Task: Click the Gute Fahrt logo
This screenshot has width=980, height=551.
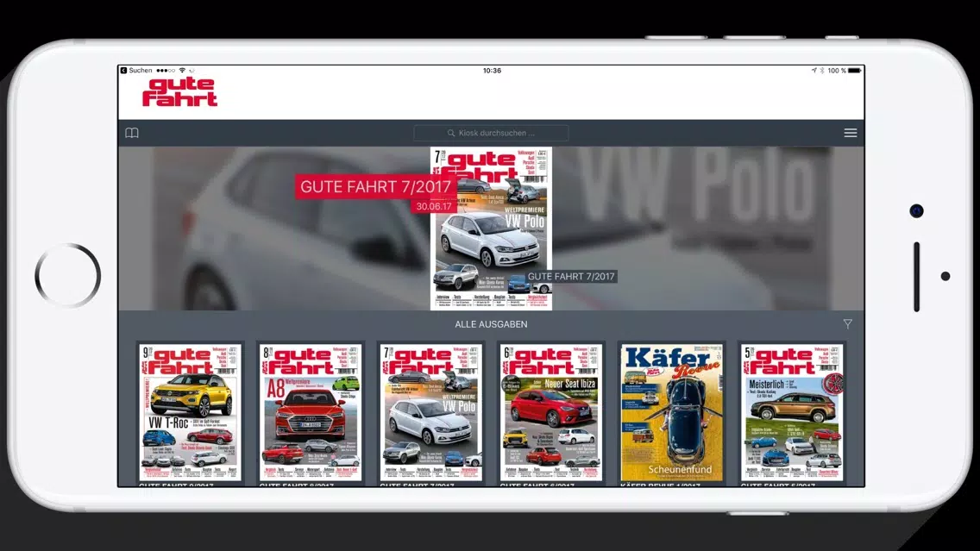Action: (x=180, y=92)
